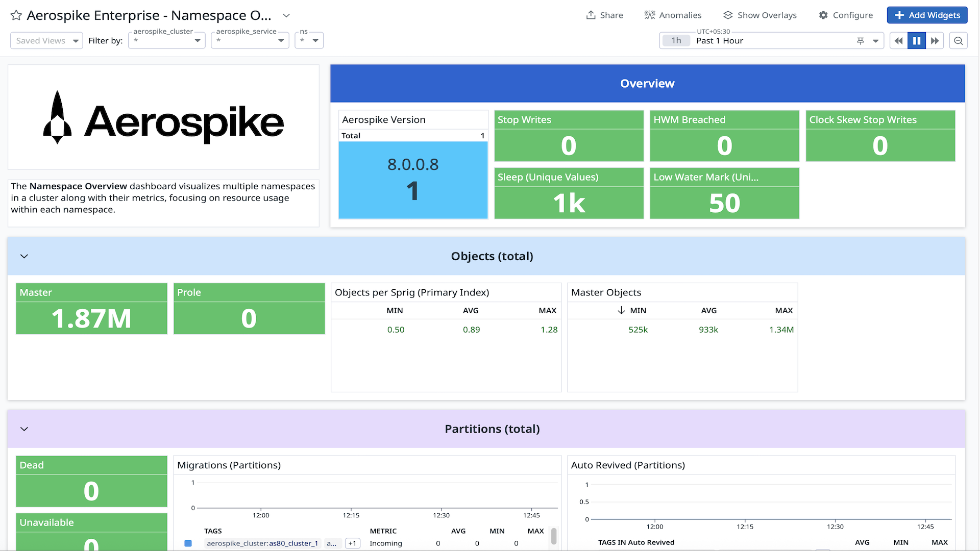Expand the +1 tags badge
The image size is (980, 551).
point(352,544)
